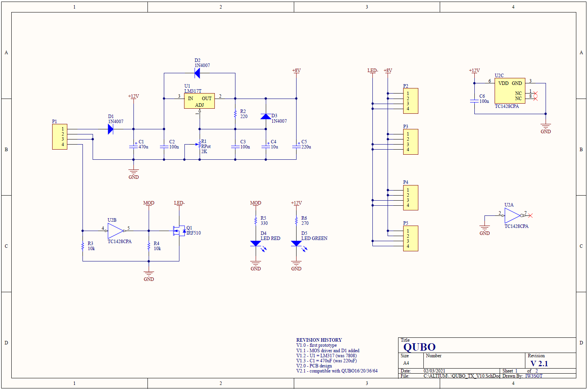Select capacitor C4 10u symbol

(266, 146)
